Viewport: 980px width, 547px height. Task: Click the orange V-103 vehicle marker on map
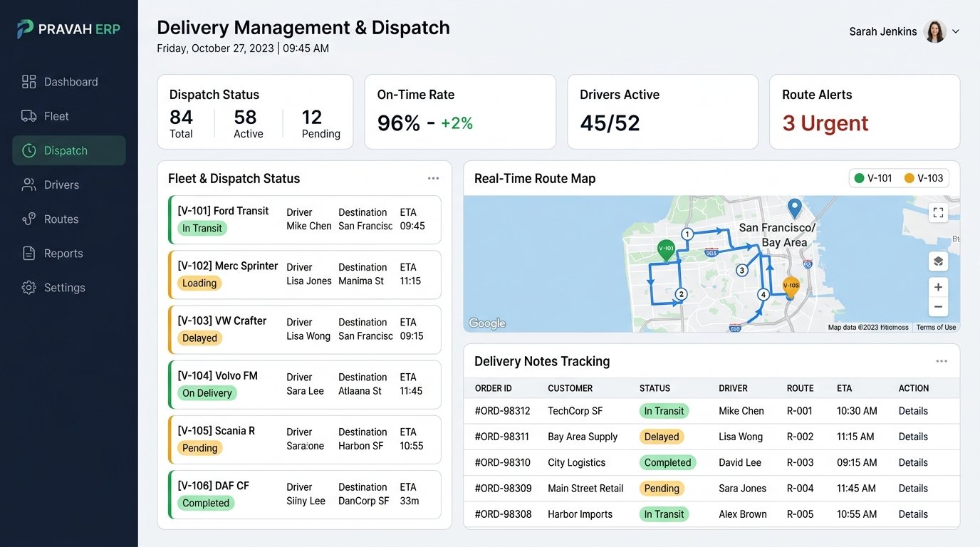(791, 287)
